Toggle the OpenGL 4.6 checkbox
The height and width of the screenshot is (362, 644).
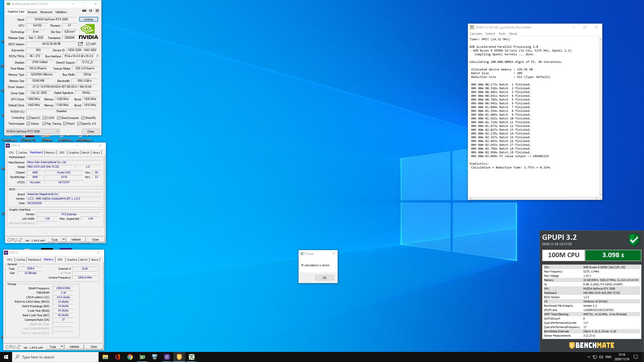click(x=79, y=123)
